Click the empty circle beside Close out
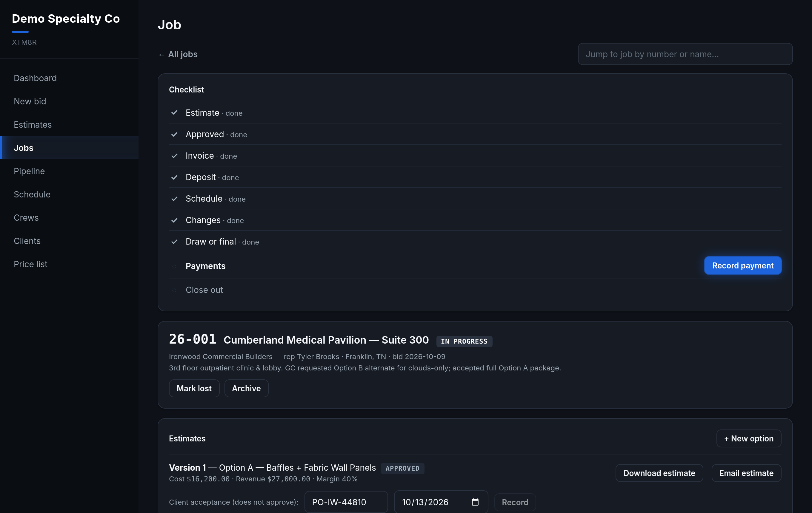 point(174,290)
